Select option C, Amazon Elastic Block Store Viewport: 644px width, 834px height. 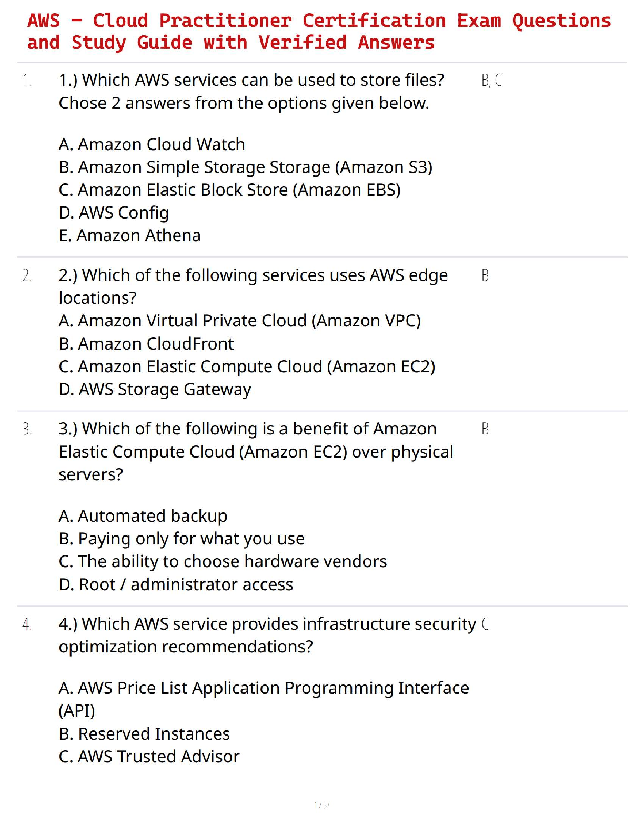(x=229, y=190)
